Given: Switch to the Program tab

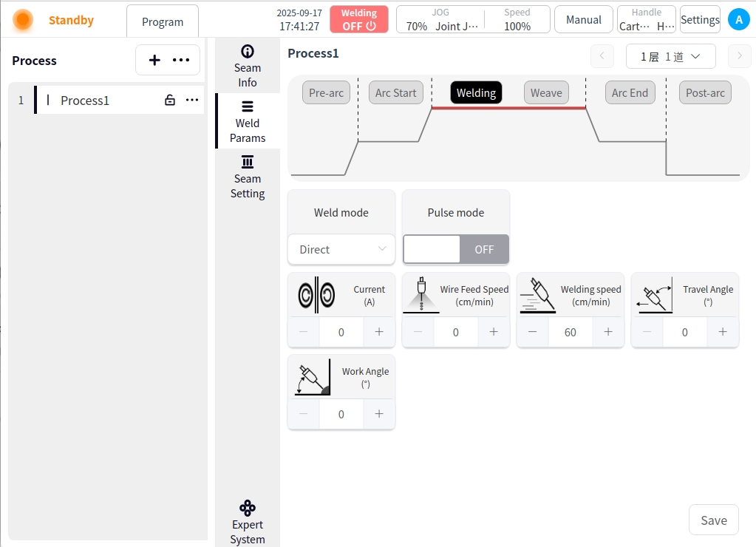Looking at the screenshot, I should pos(163,21).
